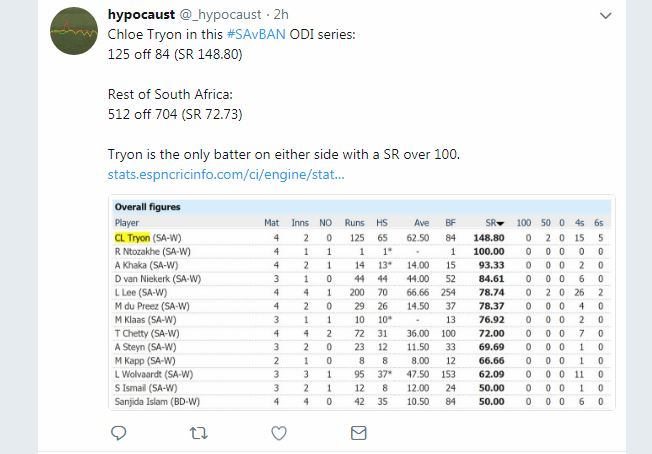Click the @_hypocaust username handle
The image size is (652, 454).
226,16
